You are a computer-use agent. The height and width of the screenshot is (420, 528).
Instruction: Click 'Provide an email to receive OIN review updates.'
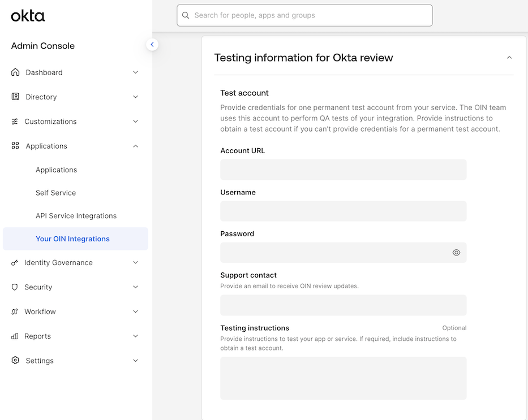289,286
